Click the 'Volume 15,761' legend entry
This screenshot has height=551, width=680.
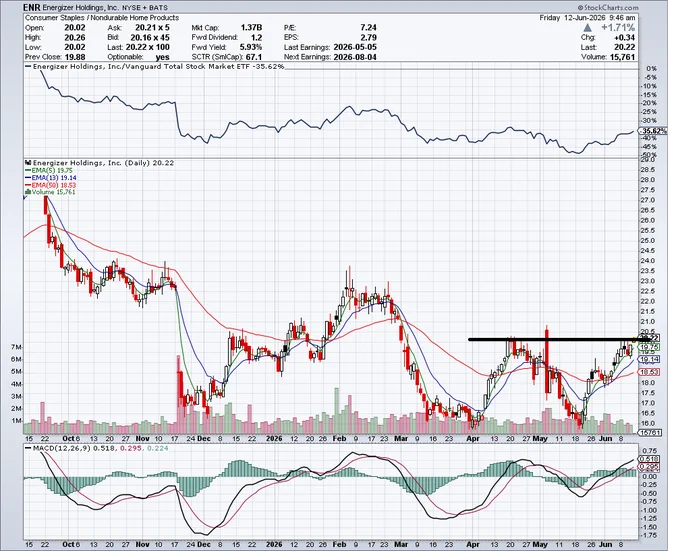click(x=50, y=192)
